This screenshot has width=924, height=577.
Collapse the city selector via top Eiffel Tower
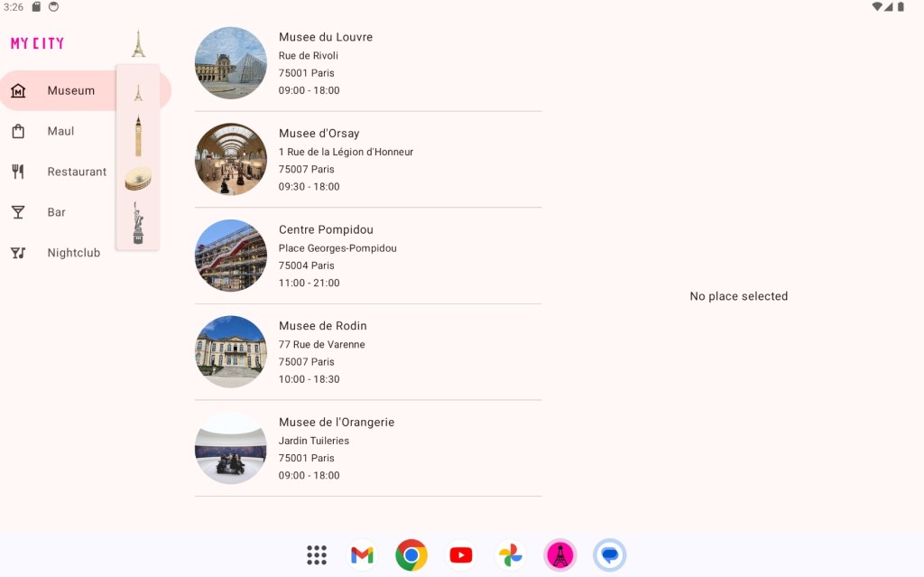point(138,43)
